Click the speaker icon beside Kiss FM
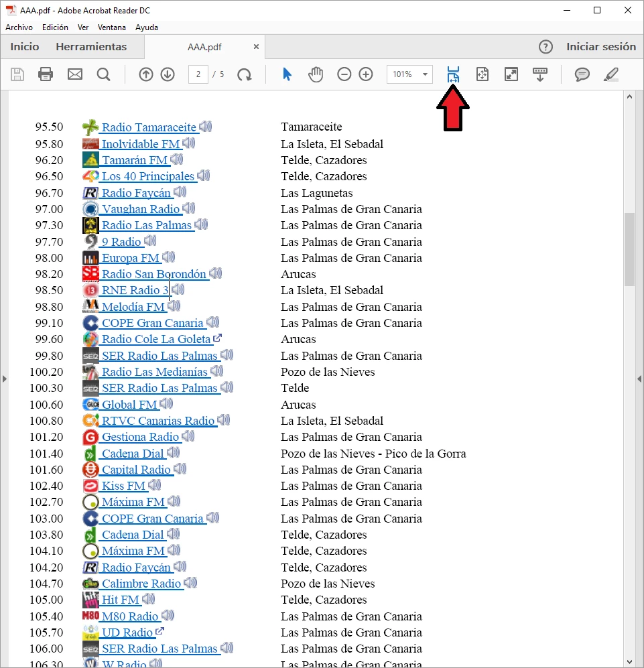This screenshot has height=668, width=644. point(155,485)
